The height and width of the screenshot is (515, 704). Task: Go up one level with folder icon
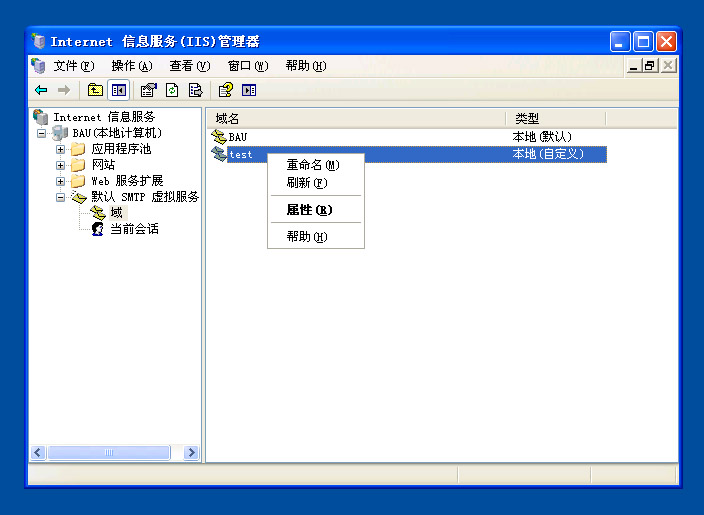click(95, 90)
